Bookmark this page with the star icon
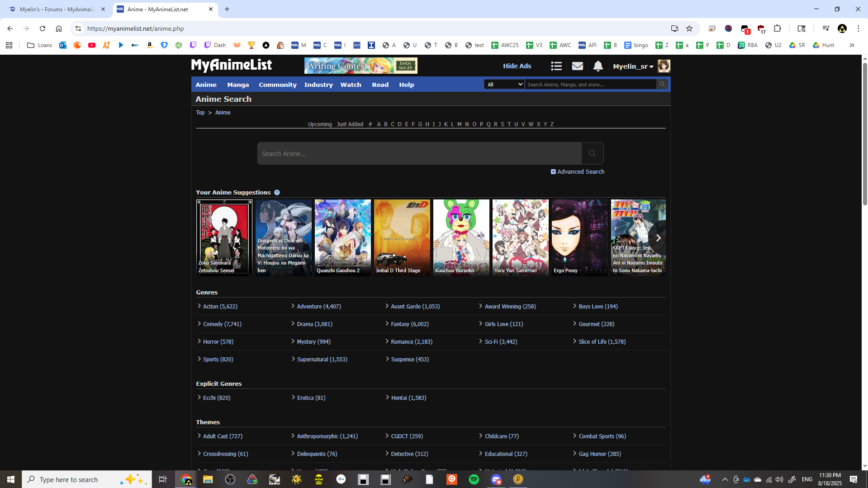Screen dimensions: 868x488 pyautogui.click(x=689, y=28)
